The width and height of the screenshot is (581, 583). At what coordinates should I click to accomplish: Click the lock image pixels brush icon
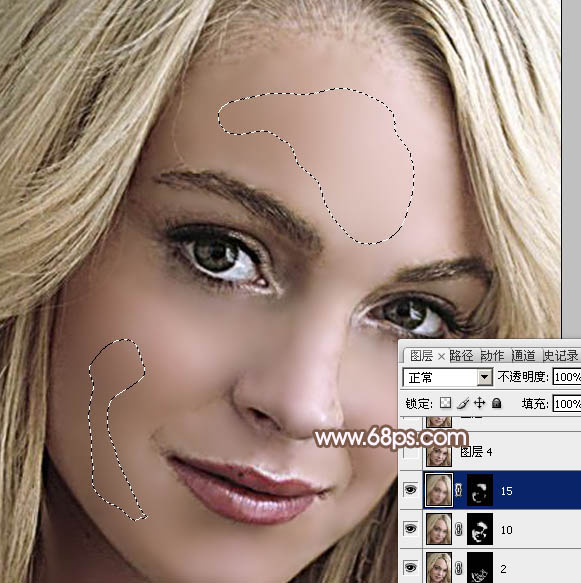463,403
